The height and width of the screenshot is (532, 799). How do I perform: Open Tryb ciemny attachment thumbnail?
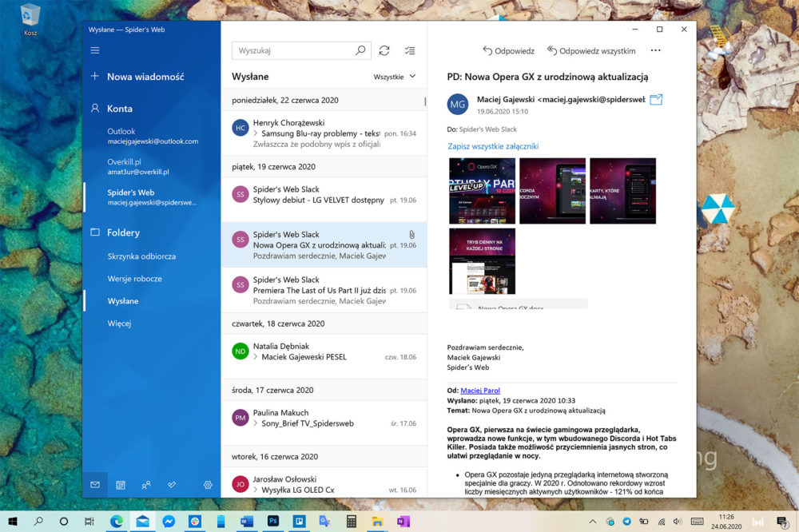tap(482, 261)
